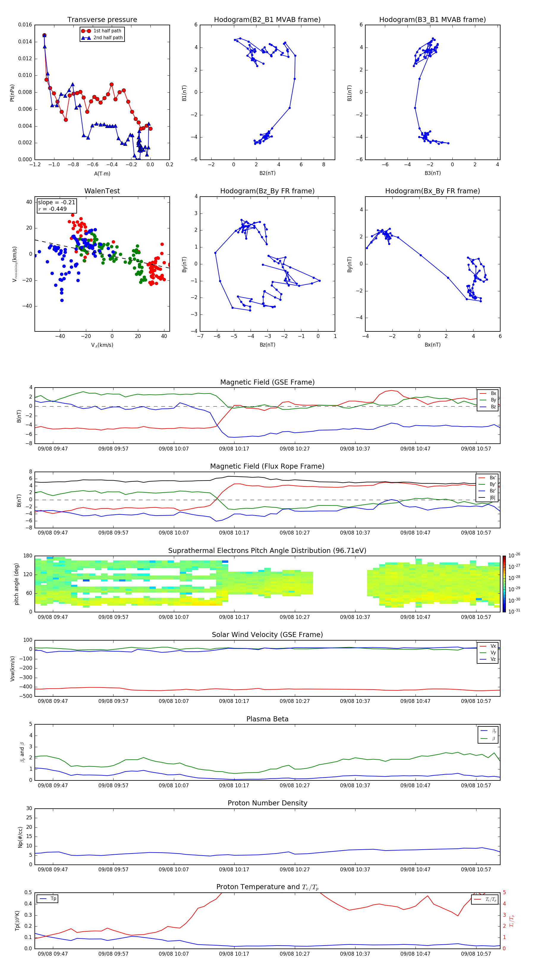The width and height of the screenshot is (535, 980).
Task: Select '2nd half path' legend entry
Action: pyautogui.click(x=103, y=38)
